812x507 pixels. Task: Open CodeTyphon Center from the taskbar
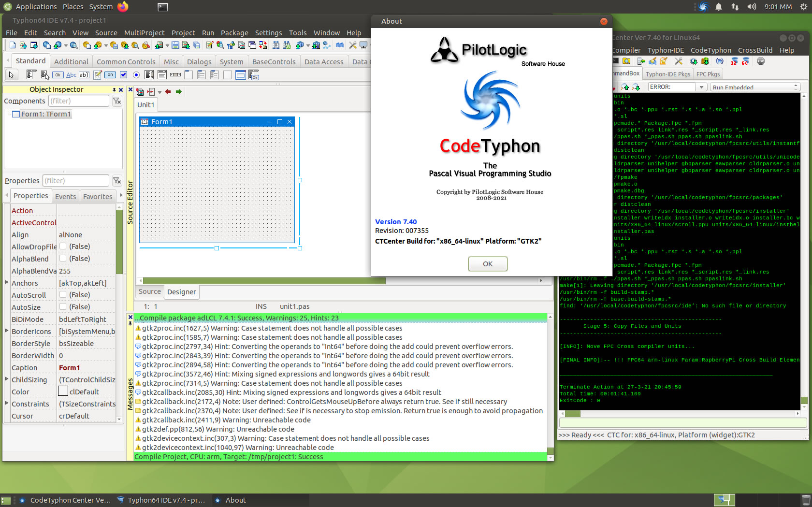66,500
